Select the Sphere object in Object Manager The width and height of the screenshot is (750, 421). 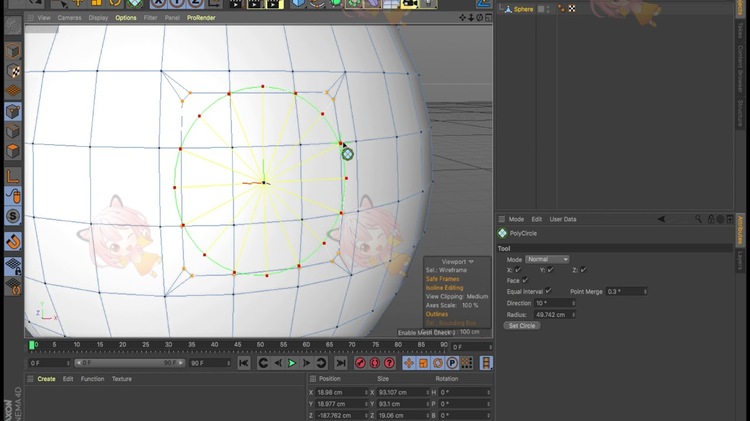click(x=523, y=9)
